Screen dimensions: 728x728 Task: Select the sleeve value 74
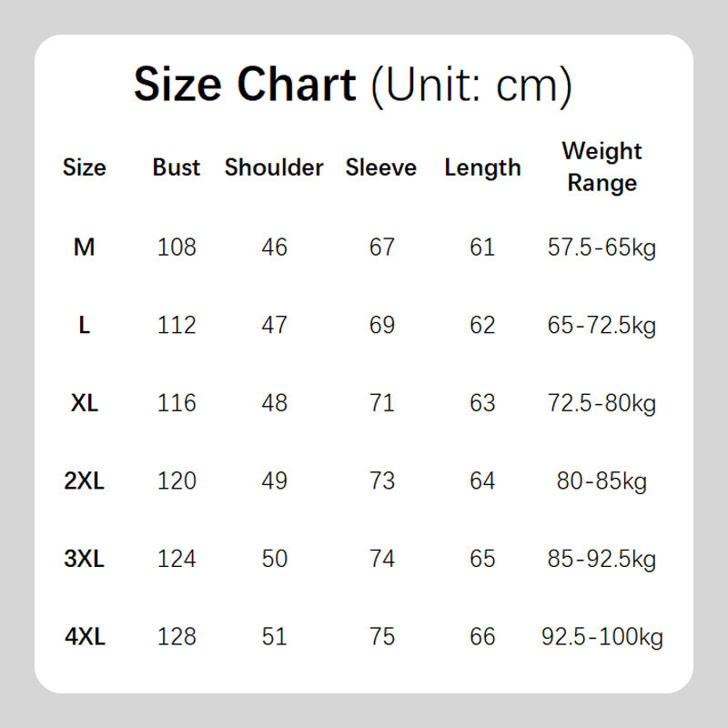(382, 558)
